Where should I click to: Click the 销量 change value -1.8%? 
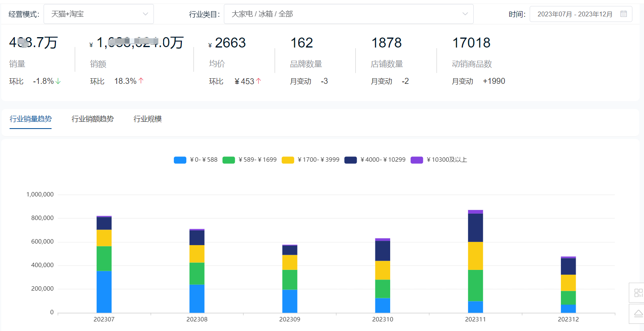[x=43, y=81]
